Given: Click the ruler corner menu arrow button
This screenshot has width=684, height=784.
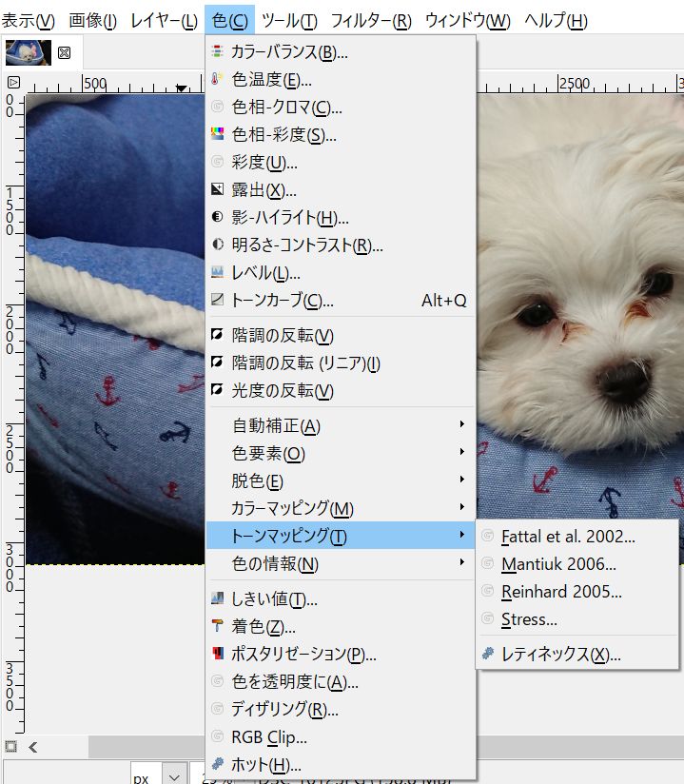Looking at the screenshot, I should click(x=13, y=82).
